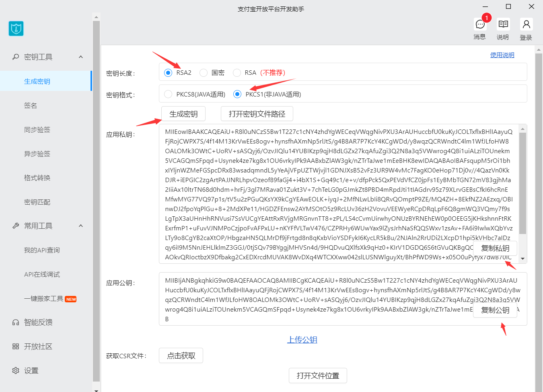Select the RSA2 key length option
The width and height of the screenshot is (543, 392).
(x=168, y=72)
